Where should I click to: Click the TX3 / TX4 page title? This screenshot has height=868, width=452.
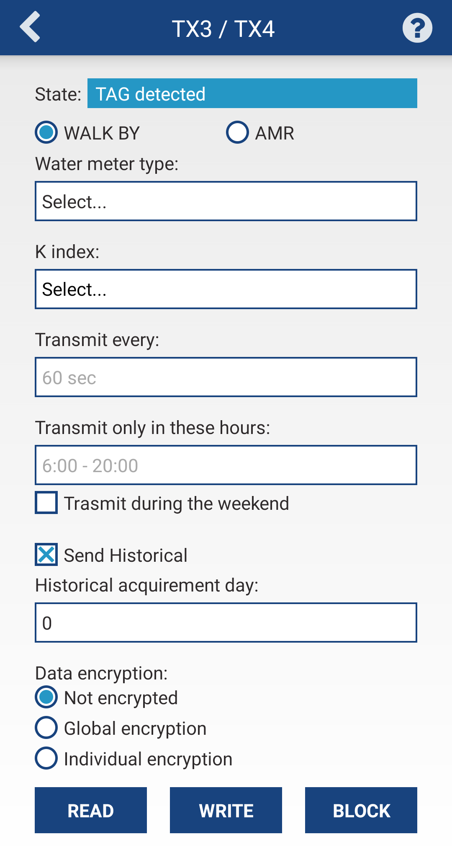223,29
